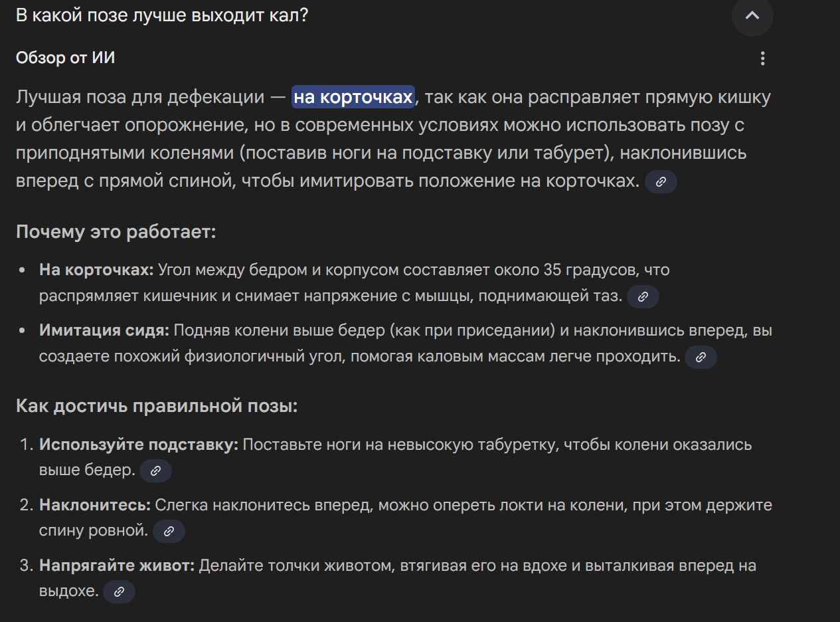This screenshot has width=840, height=622.
Task: Open source link after Напрягайте живот step
Action: point(119,591)
